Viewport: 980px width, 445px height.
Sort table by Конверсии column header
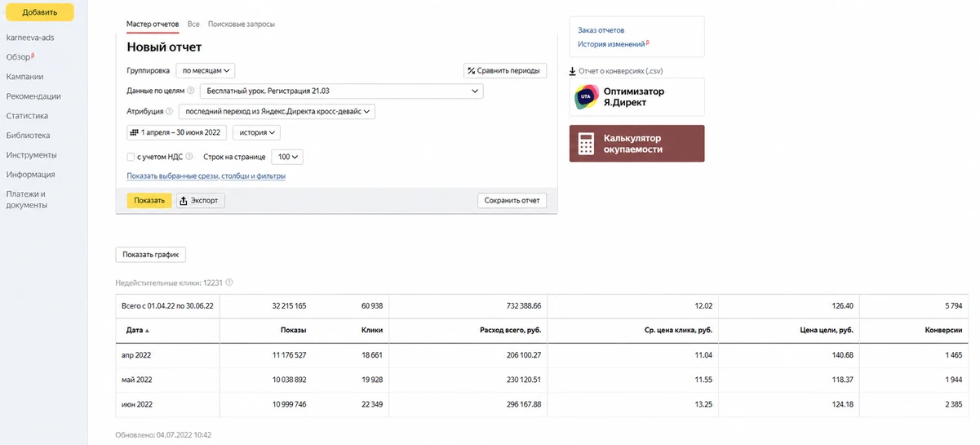pos(945,331)
